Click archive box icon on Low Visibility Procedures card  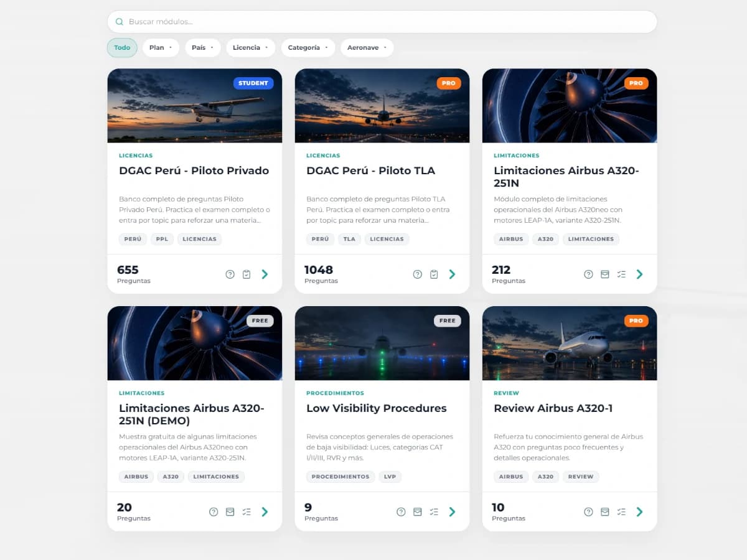coord(417,512)
